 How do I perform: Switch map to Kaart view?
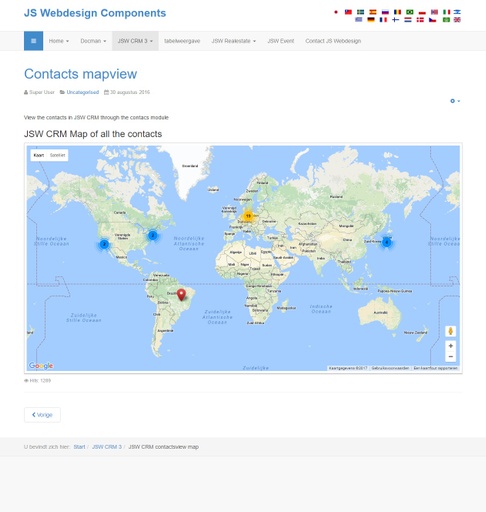[x=39, y=155]
